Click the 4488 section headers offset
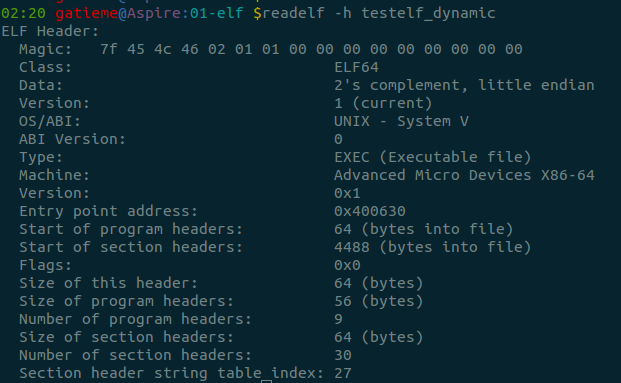621x383 pixels. pyautogui.click(x=352, y=247)
